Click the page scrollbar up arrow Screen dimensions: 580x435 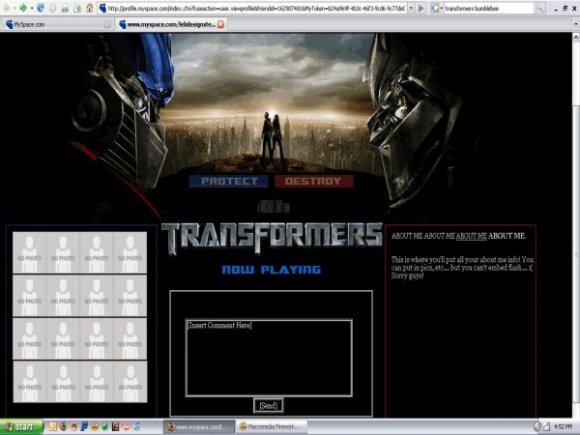coord(576,37)
